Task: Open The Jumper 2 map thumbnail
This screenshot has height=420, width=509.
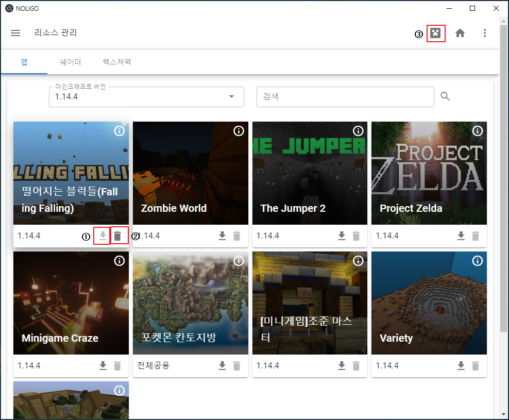Action: [310, 173]
